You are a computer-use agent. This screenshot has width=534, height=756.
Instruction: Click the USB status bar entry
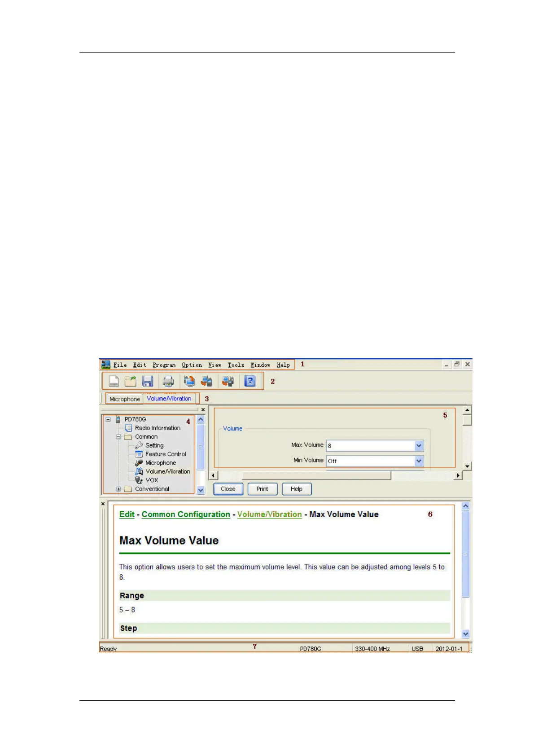pyautogui.click(x=417, y=649)
